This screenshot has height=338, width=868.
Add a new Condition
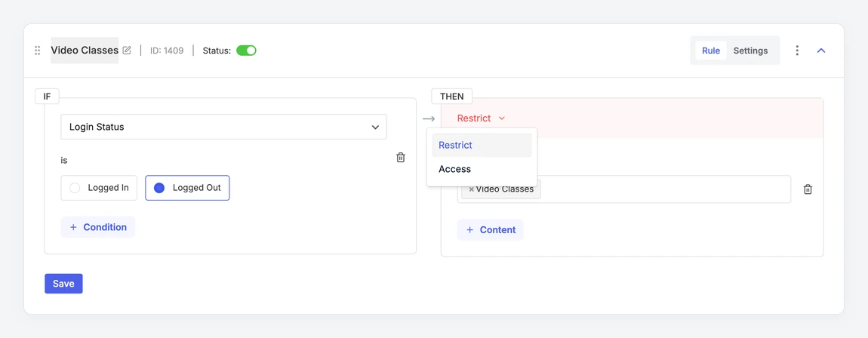[x=98, y=227]
